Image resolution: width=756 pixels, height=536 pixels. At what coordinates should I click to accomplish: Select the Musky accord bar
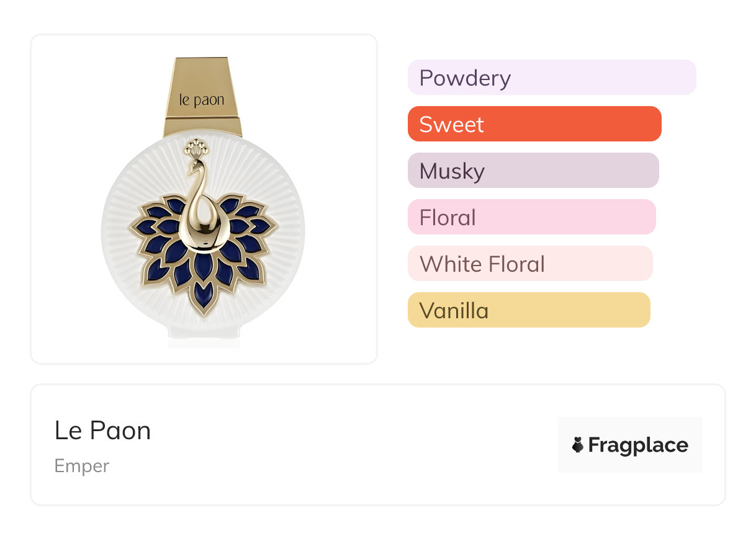[x=533, y=171]
